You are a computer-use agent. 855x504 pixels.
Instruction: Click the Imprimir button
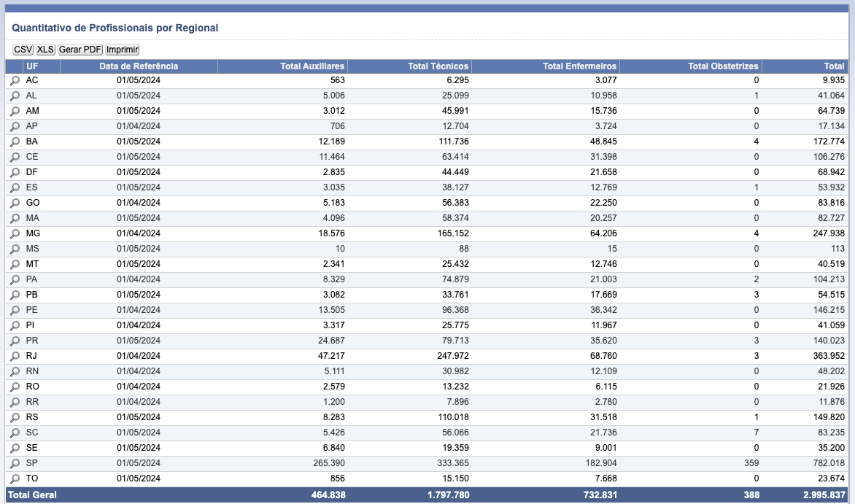pyautogui.click(x=122, y=50)
